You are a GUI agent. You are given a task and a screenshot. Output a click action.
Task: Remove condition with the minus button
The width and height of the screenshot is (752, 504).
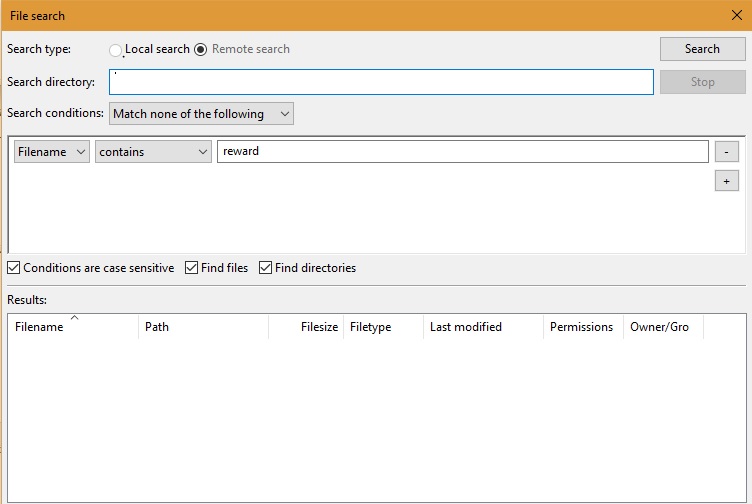(727, 152)
